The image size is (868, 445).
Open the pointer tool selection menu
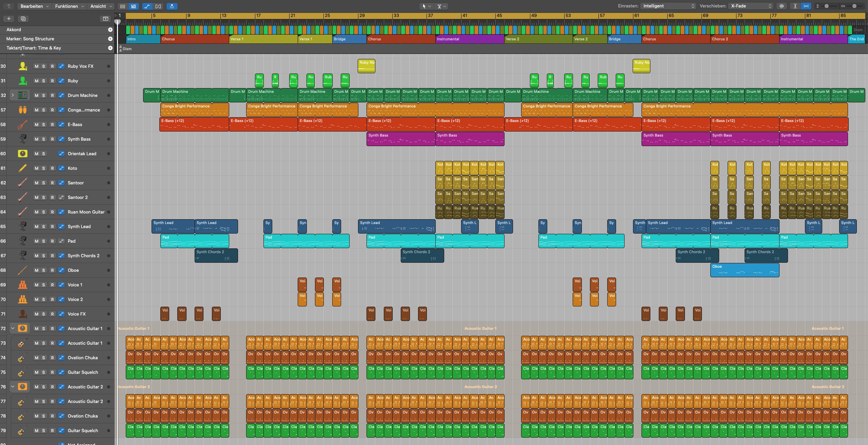(x=426, y=6)
